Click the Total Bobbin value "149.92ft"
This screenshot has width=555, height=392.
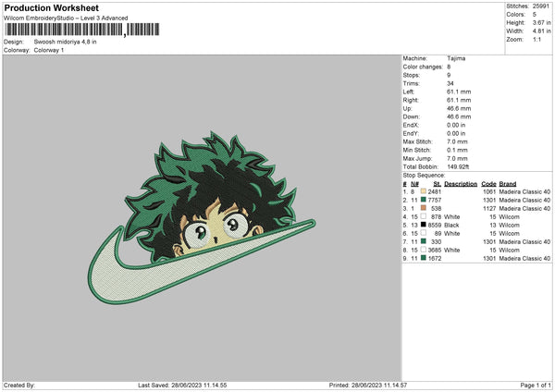coord(458,166)
